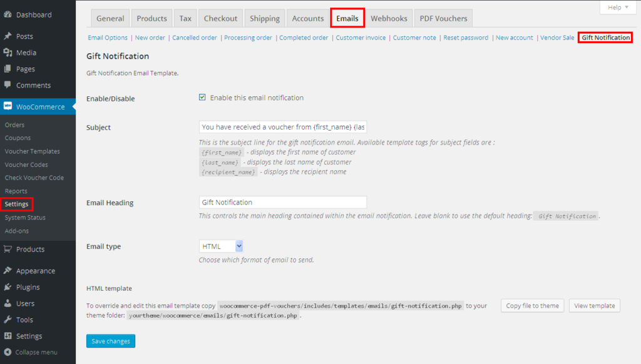Open the Customer invoice email link
641x364 pixels.
point(361,38)
